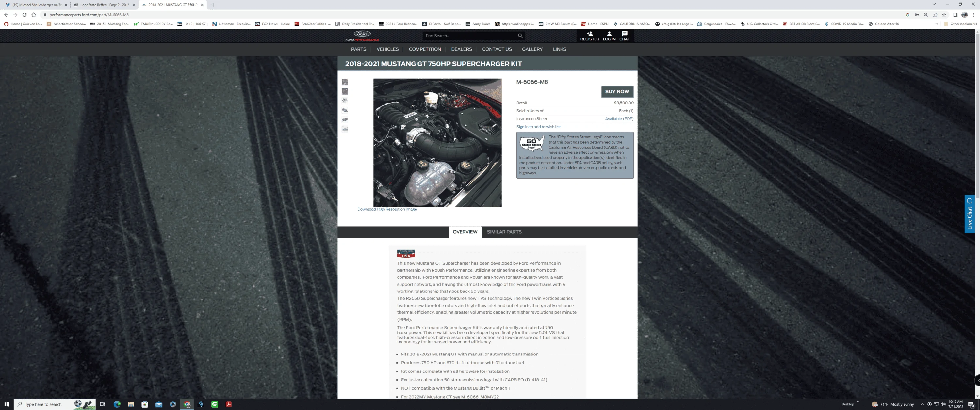Click the 50 States Street Legal badge
Image resolution: width=980 pixels, height=410 pixels.
(531, 143)
